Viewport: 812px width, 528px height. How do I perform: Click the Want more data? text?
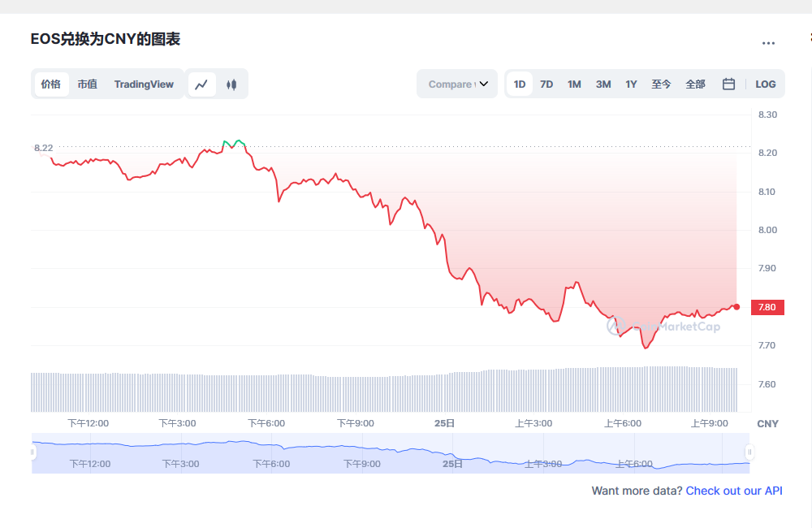(x=637, y=491)
